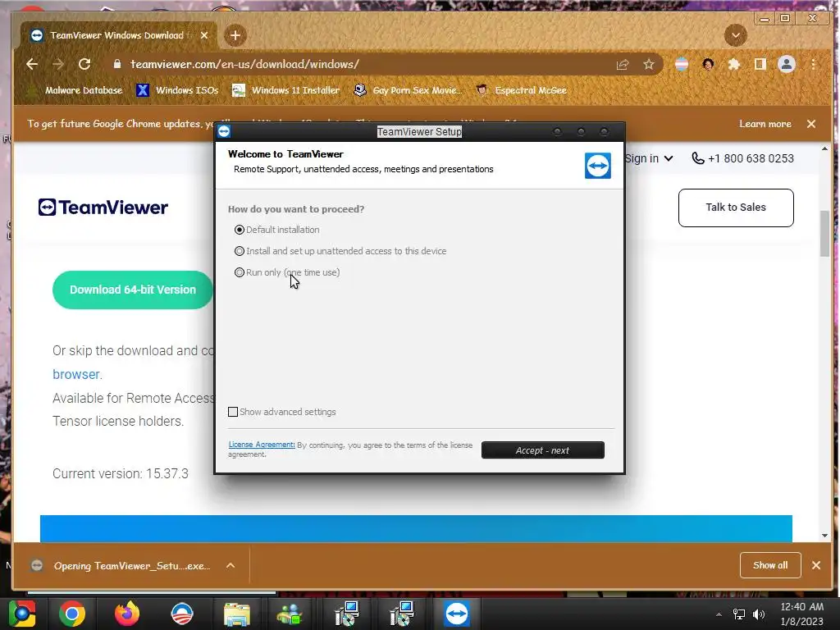
Task: Open the Windows 11 Installer bookmark
Action: point(285,90)
